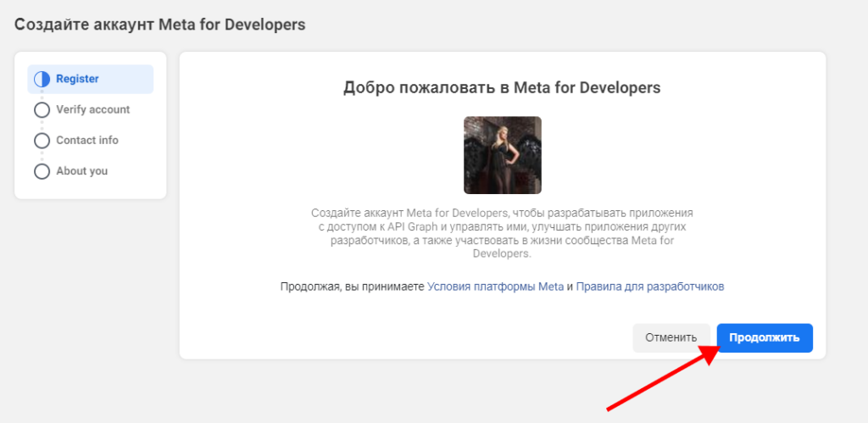The height and width of the screenshot is (423, 868).
Task: Click the dotted connector between Register and Verify account
Action: pyautogui.click(x=42, y=95)
